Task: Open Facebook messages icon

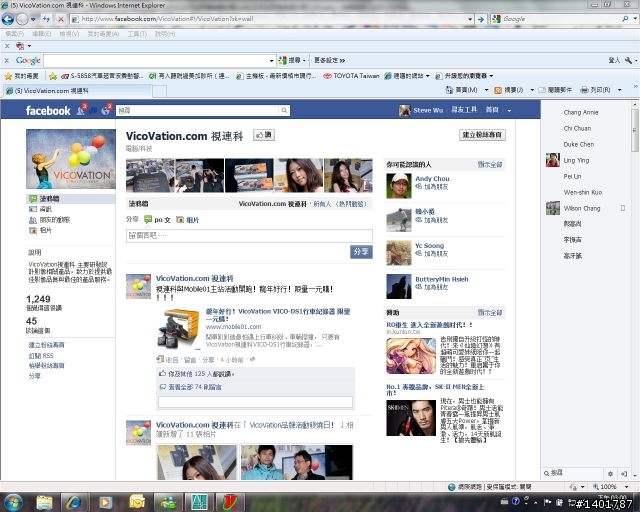Action: tap(93, 110)
